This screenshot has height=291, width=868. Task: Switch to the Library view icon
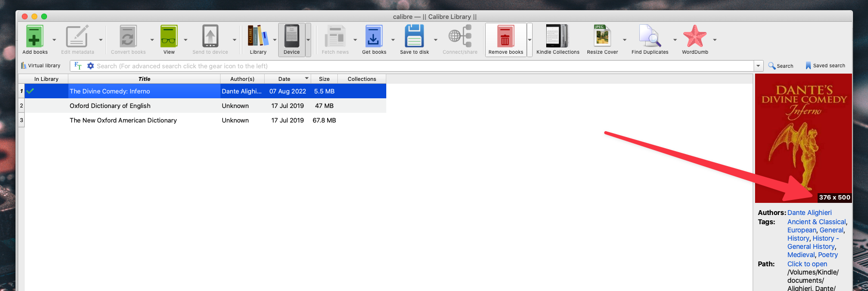coord(258,36)
